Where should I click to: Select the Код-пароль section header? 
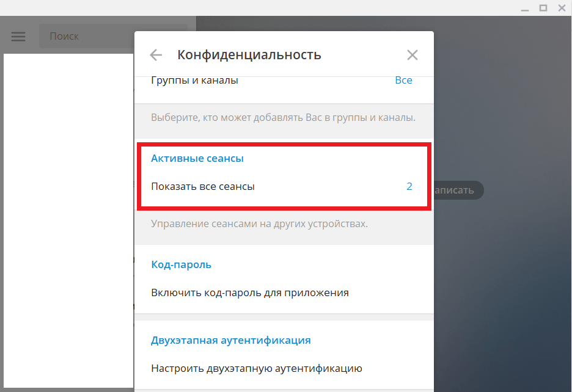click(182, 264)
